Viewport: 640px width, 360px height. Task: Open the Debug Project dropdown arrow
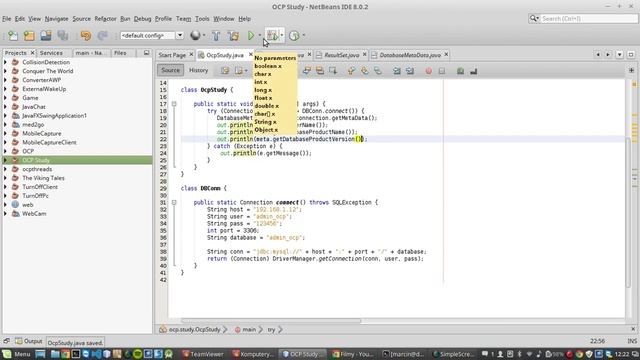pos(282,36)
